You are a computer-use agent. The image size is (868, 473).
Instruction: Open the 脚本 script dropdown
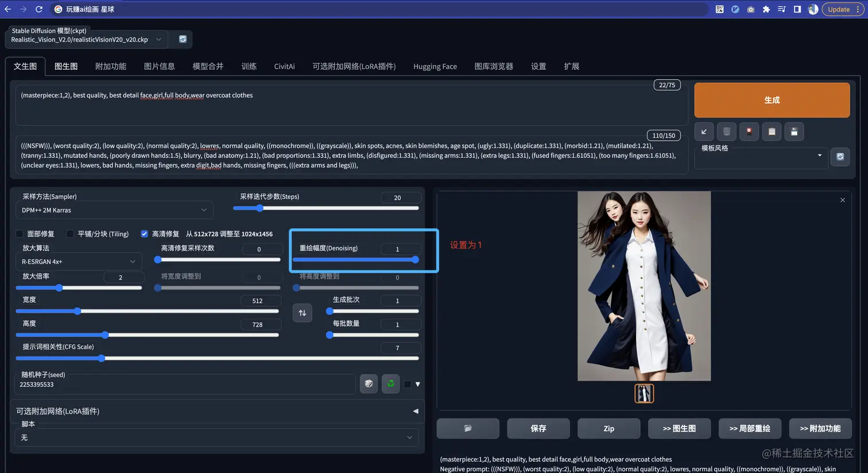216,437
